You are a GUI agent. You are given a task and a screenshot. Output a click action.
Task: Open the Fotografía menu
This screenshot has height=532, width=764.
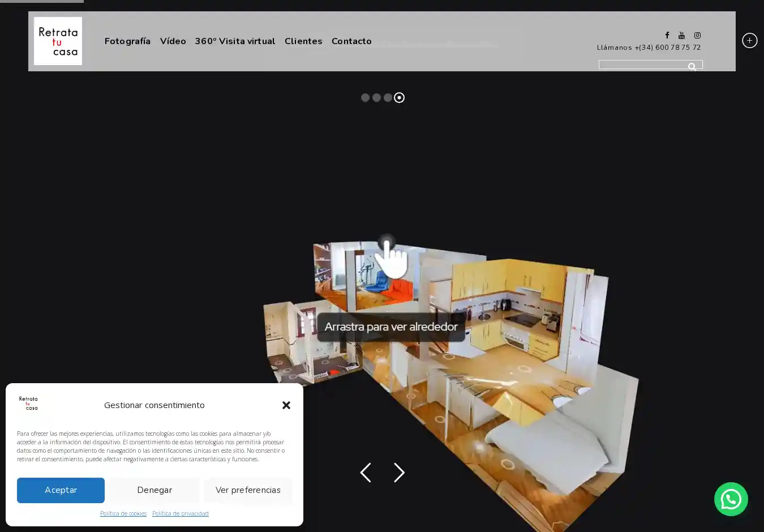127,41
